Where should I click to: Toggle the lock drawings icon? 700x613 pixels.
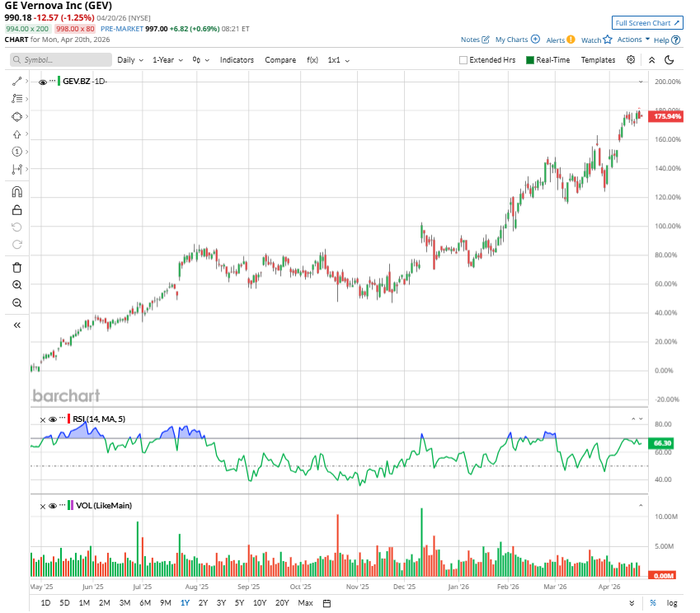pyautogui.click(x=16, y=209)
